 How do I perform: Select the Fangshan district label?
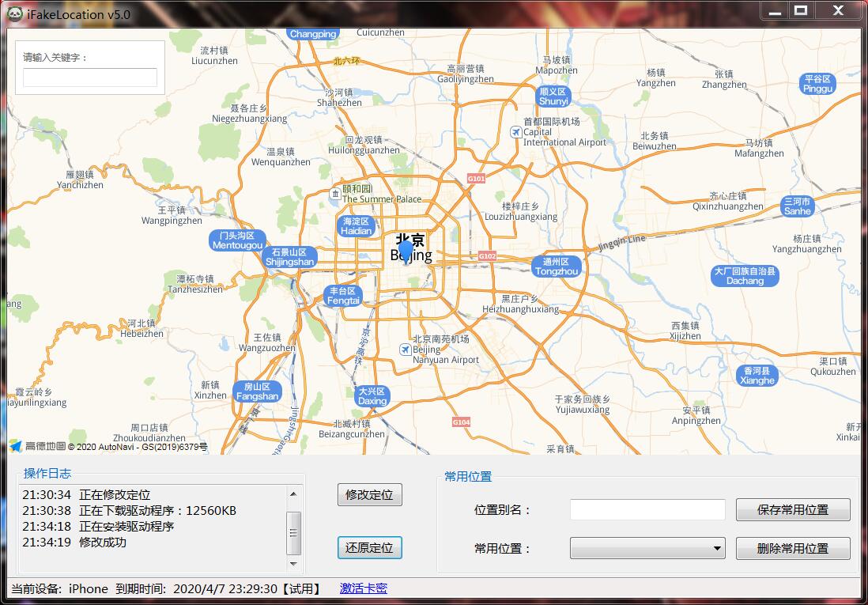pyautogui.click(x=257, y=391)
